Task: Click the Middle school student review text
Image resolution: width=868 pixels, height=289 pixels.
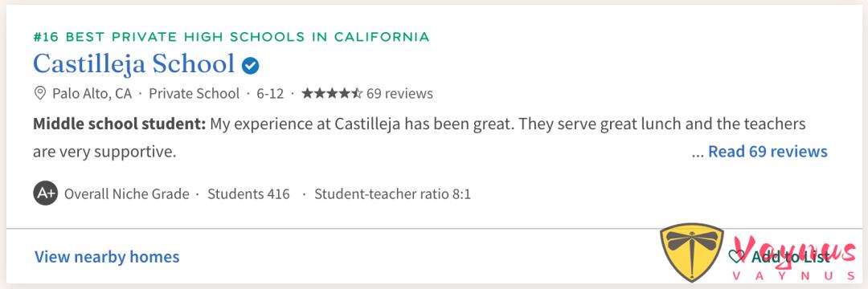Action: point(419,137)
